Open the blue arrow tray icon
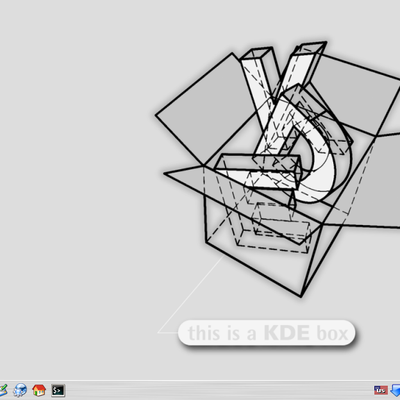Image resolution: width=400 pixels, height=400 pixels. click(x=396, y=390)
